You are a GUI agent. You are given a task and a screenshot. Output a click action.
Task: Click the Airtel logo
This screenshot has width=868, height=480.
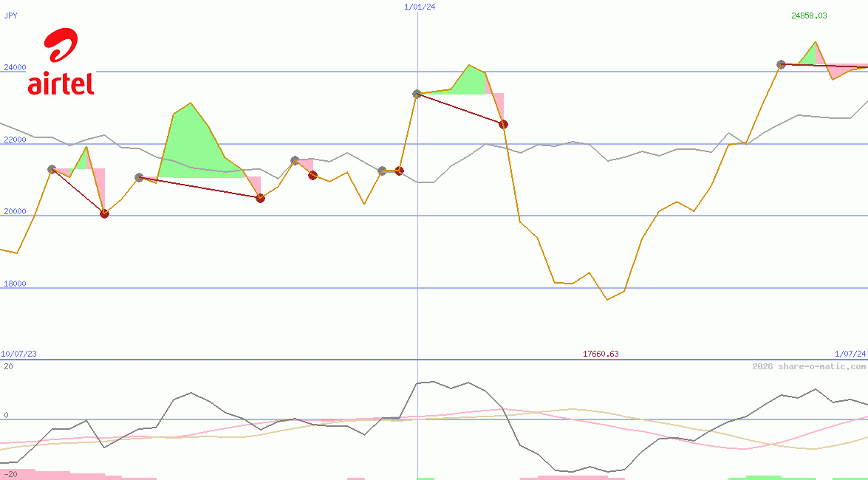61,61
